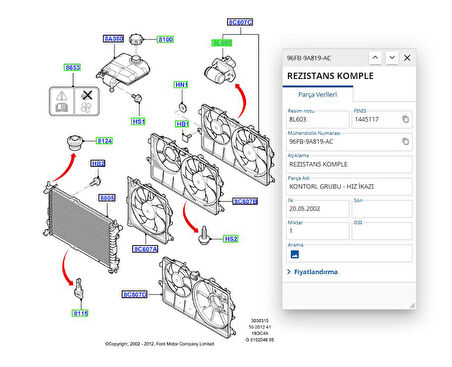Click the Açıklama field REZISTANS KOMPLE

pos(349,164)
